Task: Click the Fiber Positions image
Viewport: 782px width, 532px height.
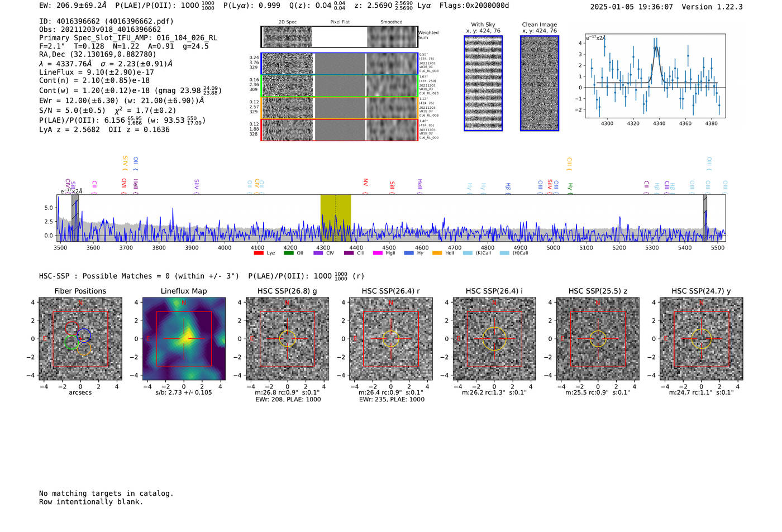Action: tap(80, 339)
